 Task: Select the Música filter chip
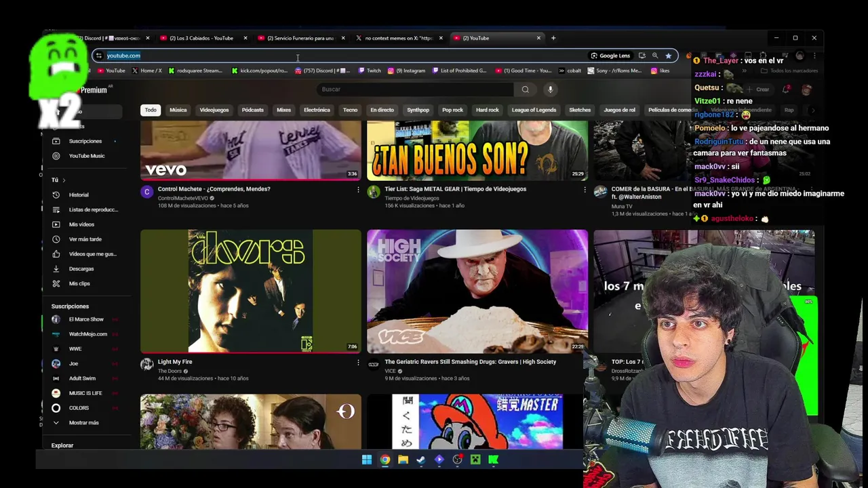(178, 110)
